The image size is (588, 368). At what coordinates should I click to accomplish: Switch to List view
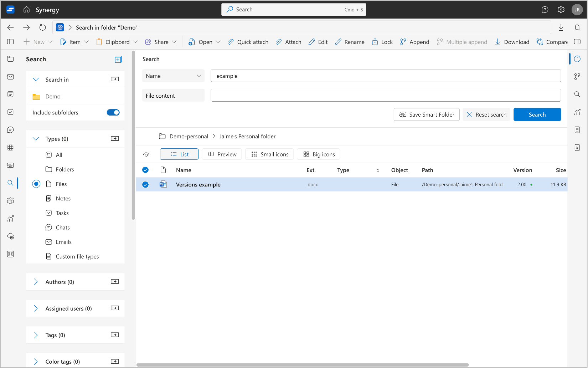click(x=179, y=154)
